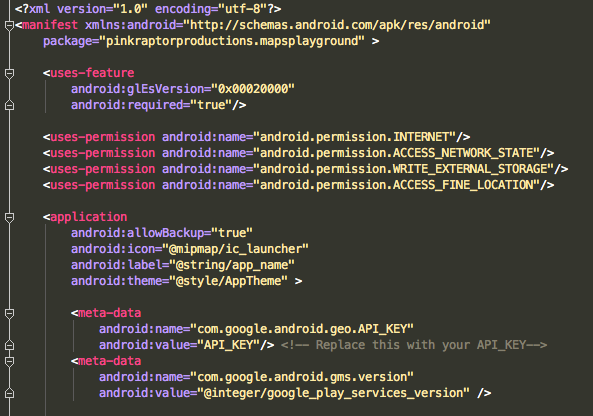593x416 pixels.
Task: Toggle fold marker beside android:value="API_KEY" line
Action: 9,345
